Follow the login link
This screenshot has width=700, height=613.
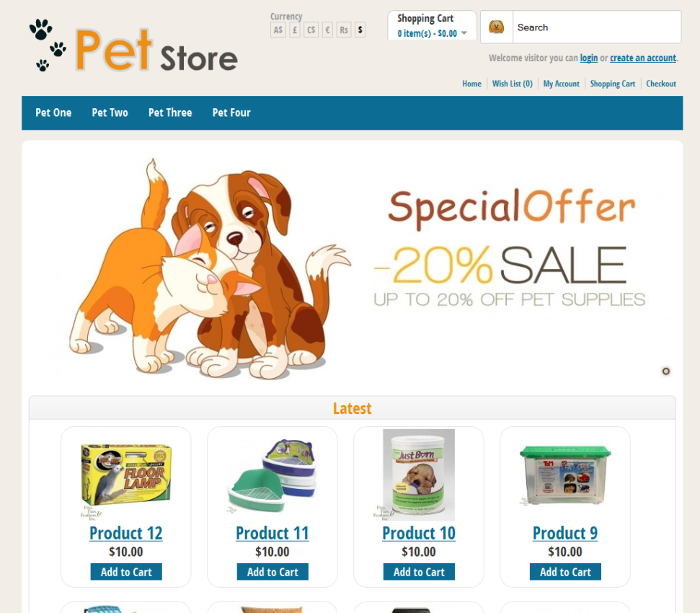(589, 58)
